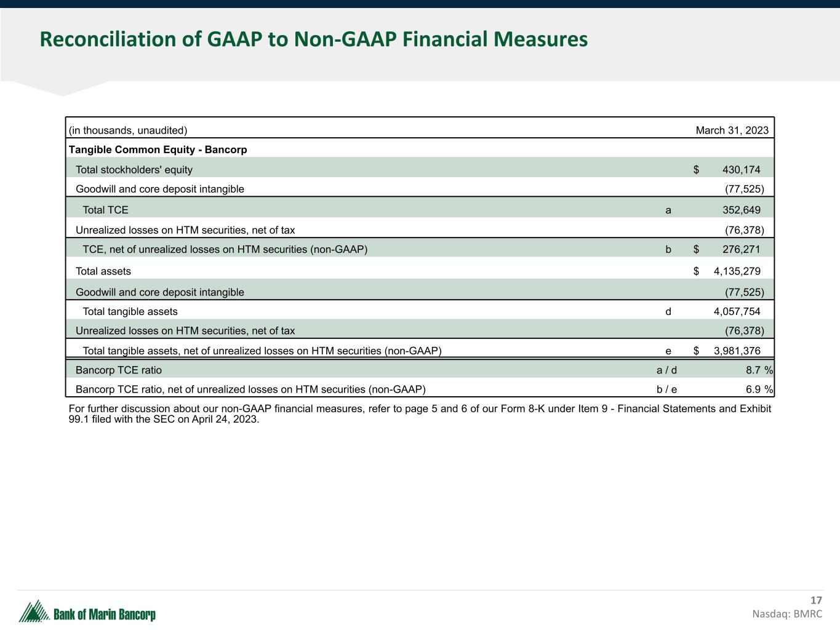Click the Total TCE row label
The height and width of the screenshot is (630, 840).
(x=105, y=210)
